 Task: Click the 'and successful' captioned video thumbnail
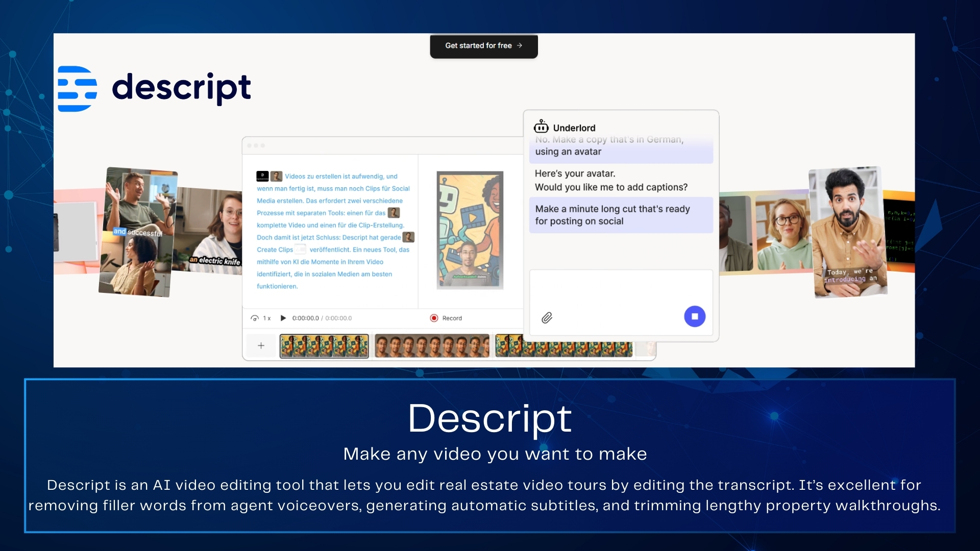coord(138,232)
